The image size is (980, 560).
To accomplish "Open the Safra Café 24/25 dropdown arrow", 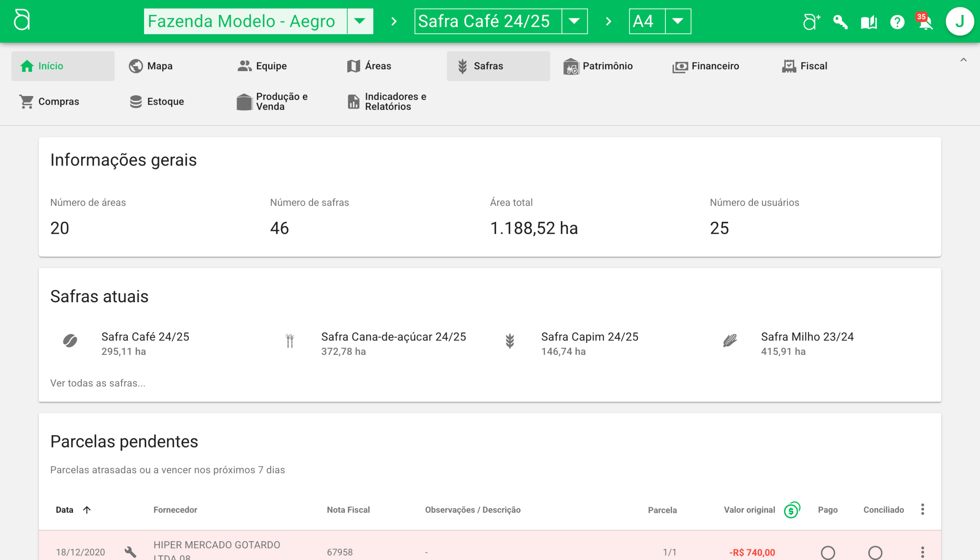I will click(x=574, y=21).
